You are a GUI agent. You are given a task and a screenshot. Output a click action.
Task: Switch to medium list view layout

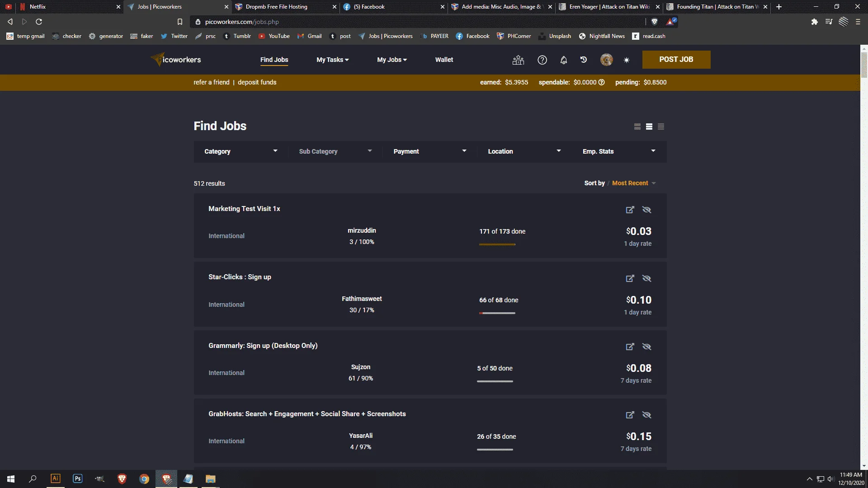pyautogui.click(x=649, y=127)
